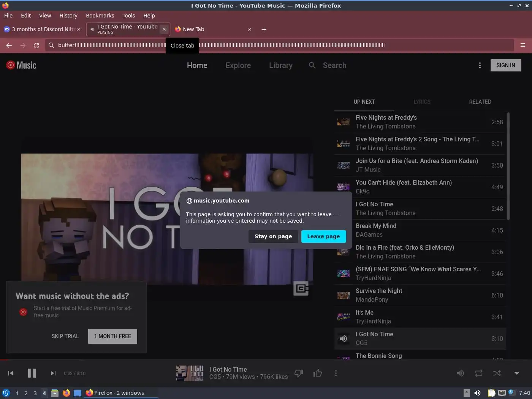
Task: Like the song I Got No Time
Action: [x=318, y=373]
